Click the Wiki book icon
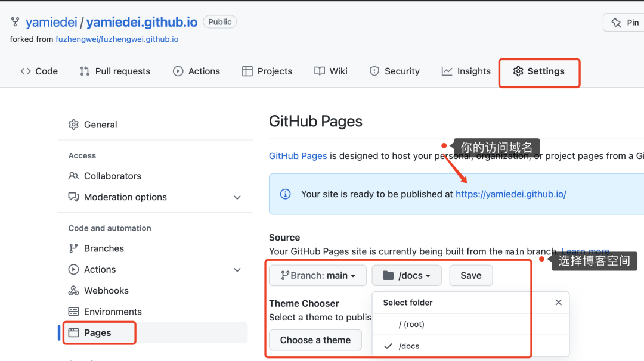644x361 pixels. pyautogui.click(x=320, y=71)
